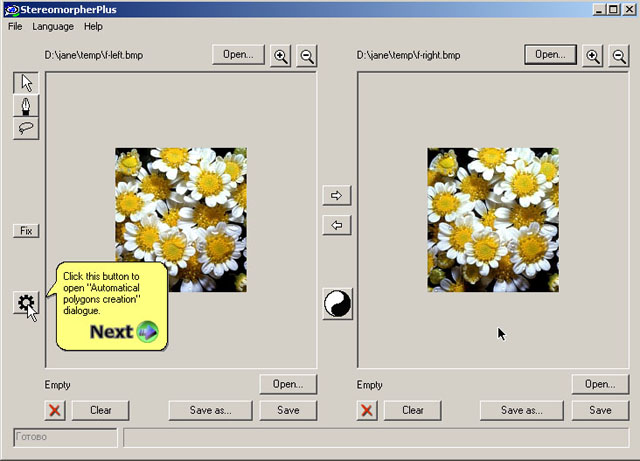The width and height of the screenshot is (640, 461).
Task: Zoom in on the right image
Action: (593, 56)
